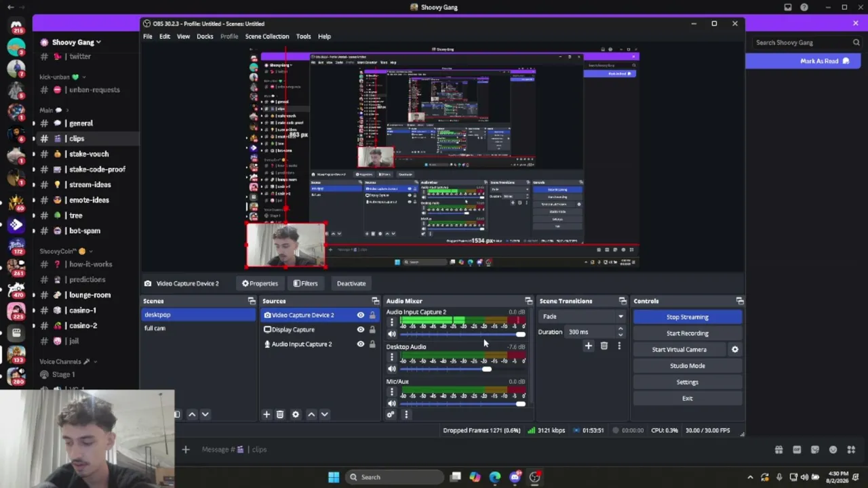Add a scene transition with plus icon
The height and width of the screenshot is (488, 868).
(589, 346)
